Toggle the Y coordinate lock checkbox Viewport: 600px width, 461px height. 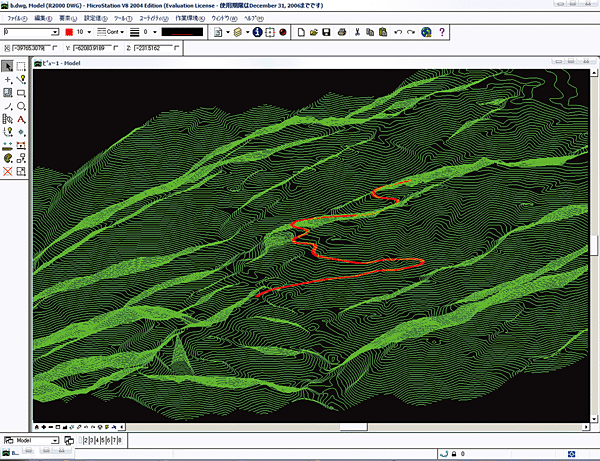click(116, 48)
